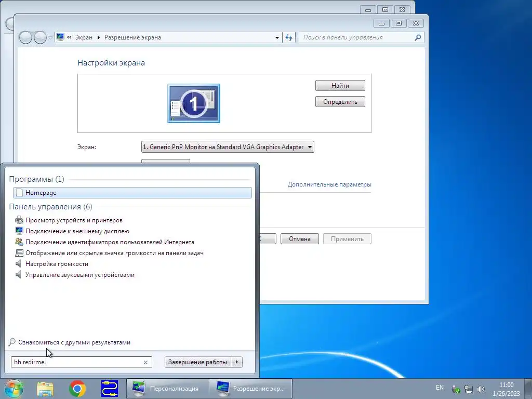The width and height of the screenshot is (532, 399).
Task: Click the Завершение работы button
Action: tap(198, 362)
